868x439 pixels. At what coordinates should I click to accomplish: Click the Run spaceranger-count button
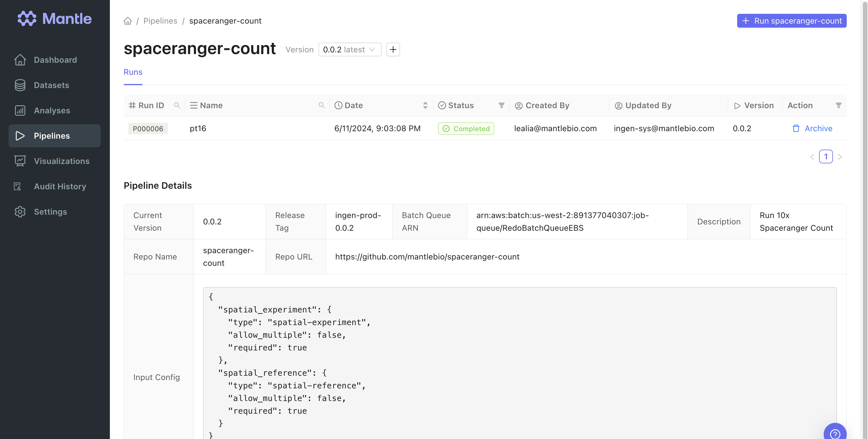791,21
